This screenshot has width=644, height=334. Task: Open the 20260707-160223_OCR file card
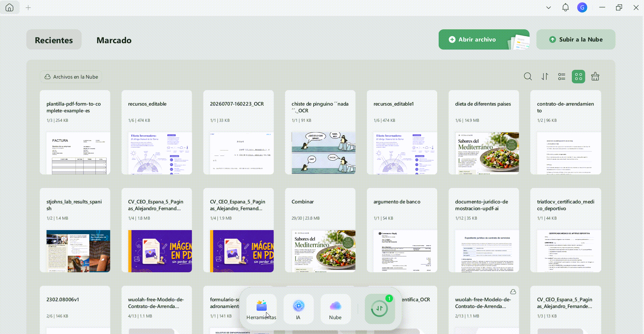[239, 132]
